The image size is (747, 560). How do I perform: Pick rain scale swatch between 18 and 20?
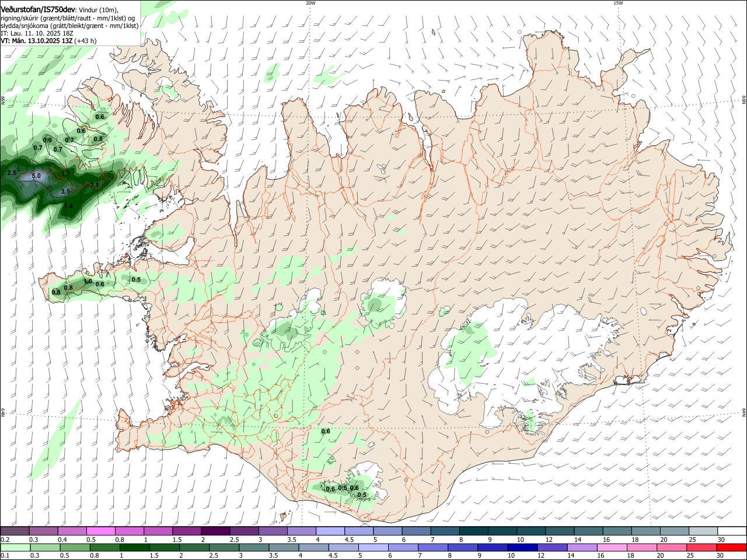point(642,547)
